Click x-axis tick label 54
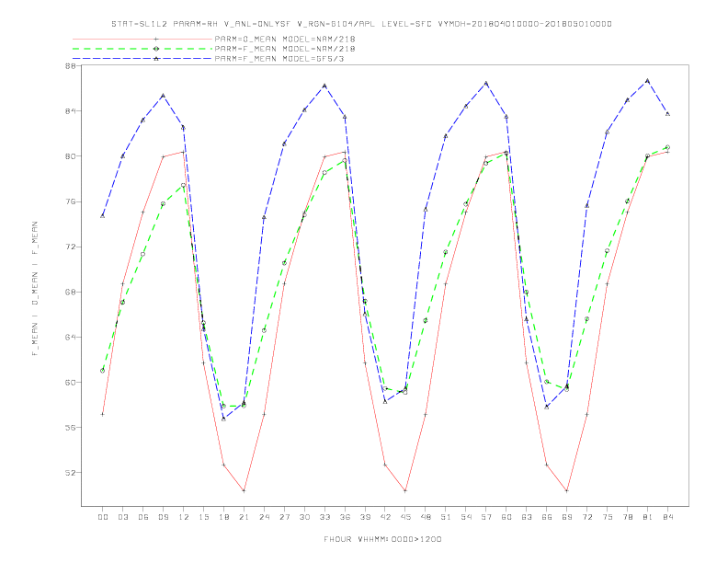This screenshot has width=728, height=563. pyautogui.click(x=466, y=517)
